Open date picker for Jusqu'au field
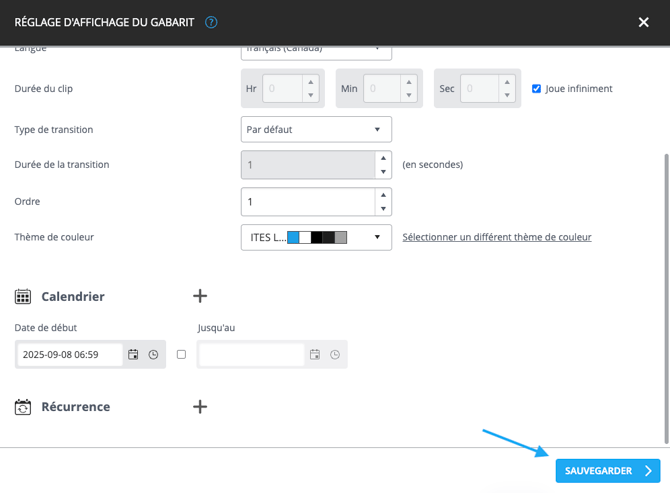This screenshot has height=493, width=670. pos(315,354)
